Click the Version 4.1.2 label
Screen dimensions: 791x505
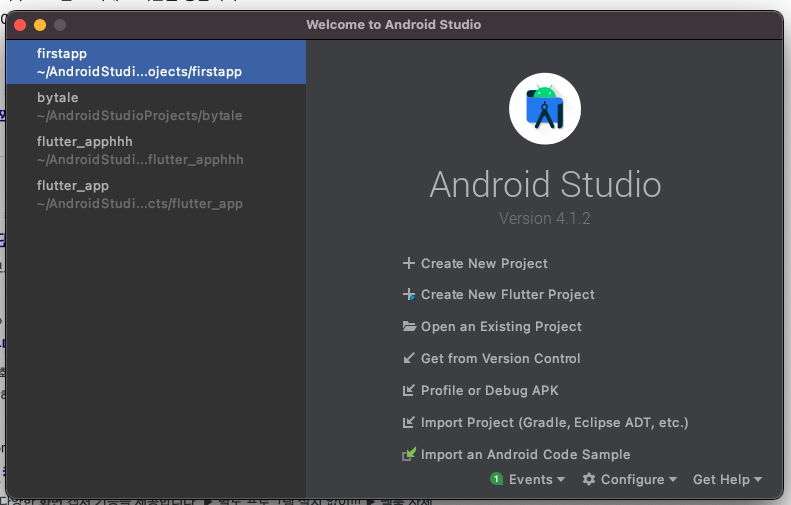(x=545, y=218)
